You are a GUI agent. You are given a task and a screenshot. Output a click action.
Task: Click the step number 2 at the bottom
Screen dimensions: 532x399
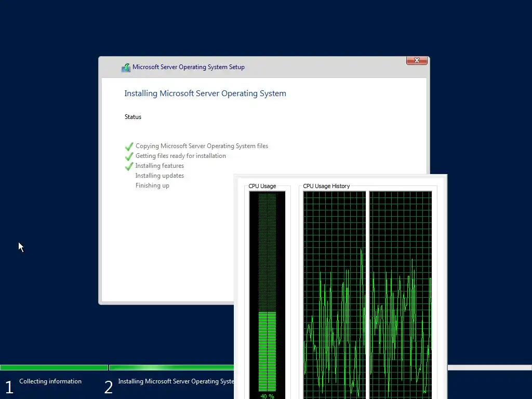[x=109, y=387]
